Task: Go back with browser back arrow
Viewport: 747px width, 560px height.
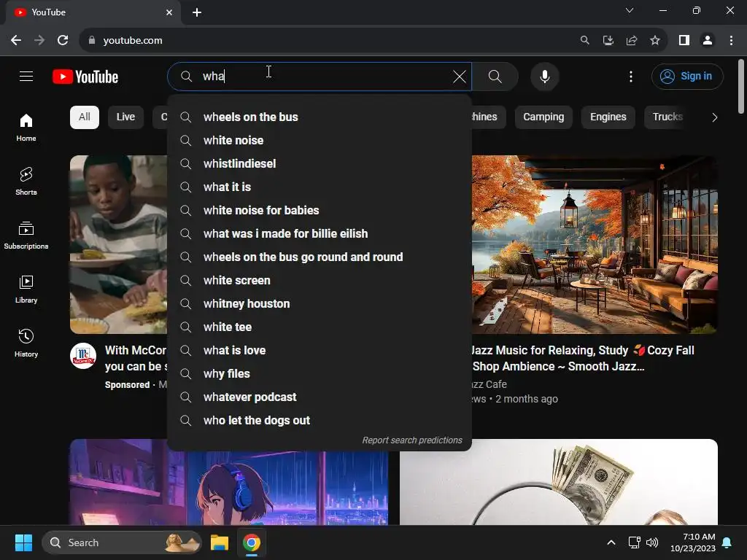Action: pyautogui.click(x=16, y=41)
